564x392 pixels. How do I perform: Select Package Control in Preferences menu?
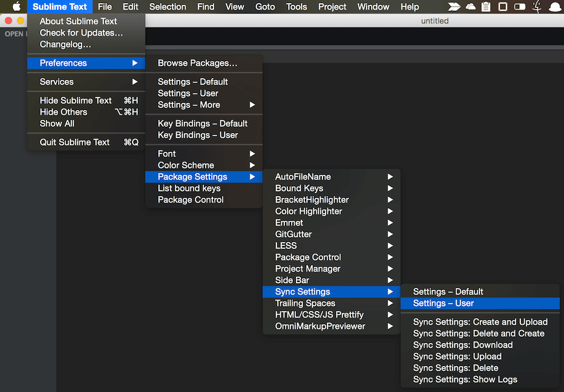(x=204, y=200)
